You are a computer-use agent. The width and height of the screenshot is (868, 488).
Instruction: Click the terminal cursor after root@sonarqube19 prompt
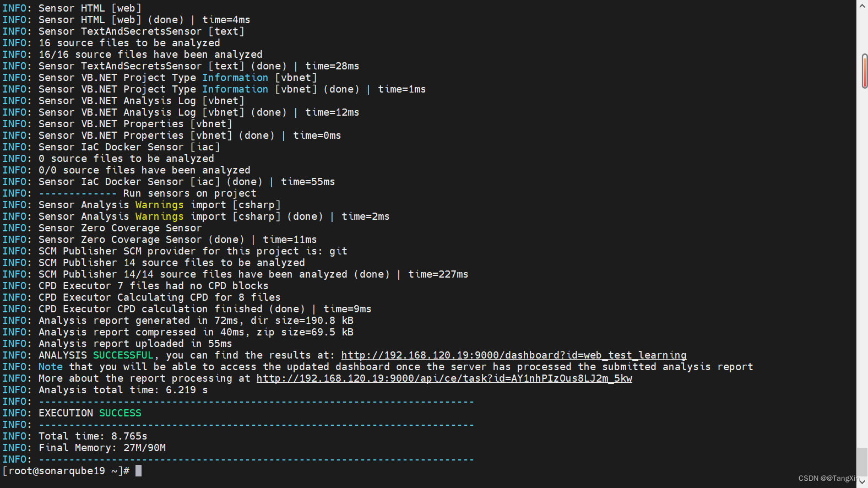click(139, 470)
